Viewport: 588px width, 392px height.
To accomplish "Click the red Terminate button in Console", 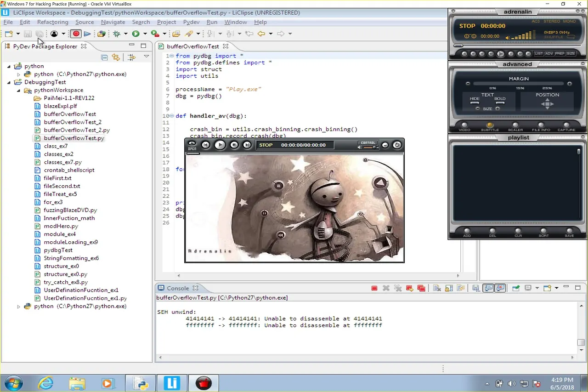I will [374, 288].
